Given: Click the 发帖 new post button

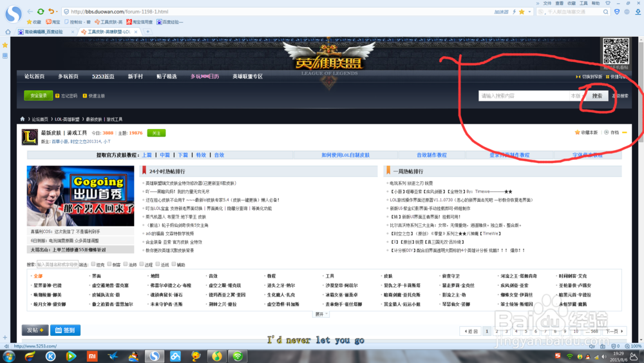Looking at the screenshot, I should [x=35, y=330].
